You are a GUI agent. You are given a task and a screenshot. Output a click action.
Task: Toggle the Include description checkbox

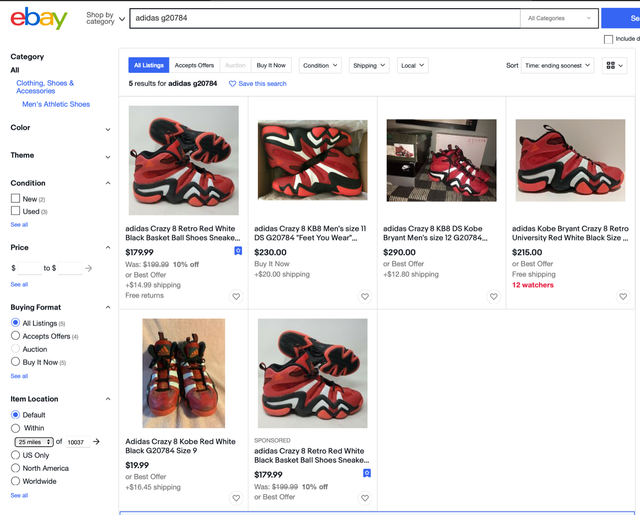pyautogui.click(x=608, y=39)
